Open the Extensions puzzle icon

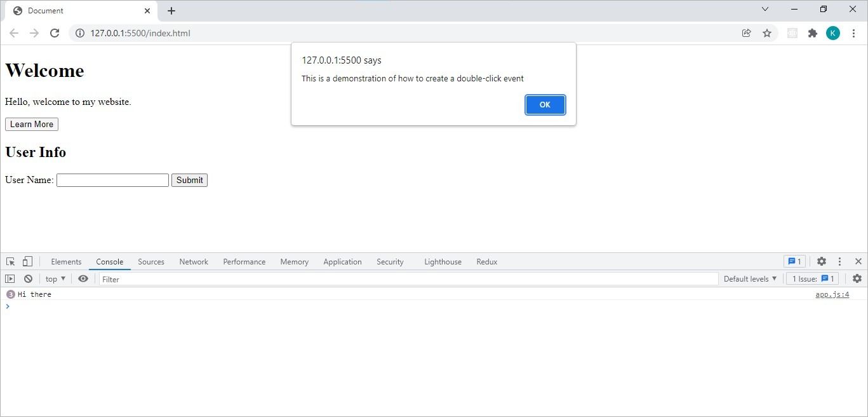pos(813,33)
